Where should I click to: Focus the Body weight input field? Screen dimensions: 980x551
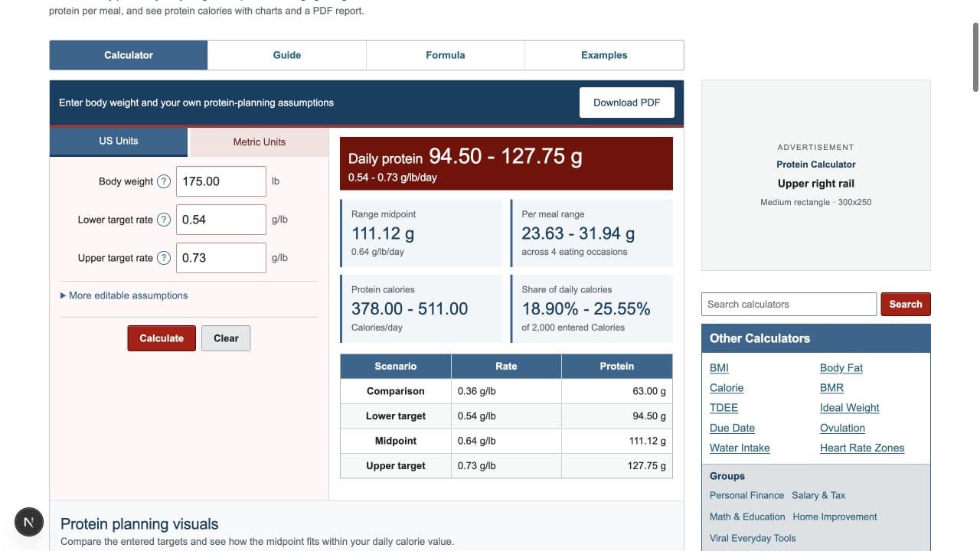221,181
